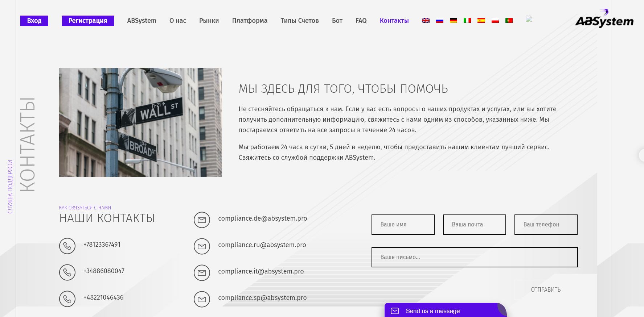Click the vertical СЛУЖБА ПОДДЕРЖКИ side label

coord(10,187)
